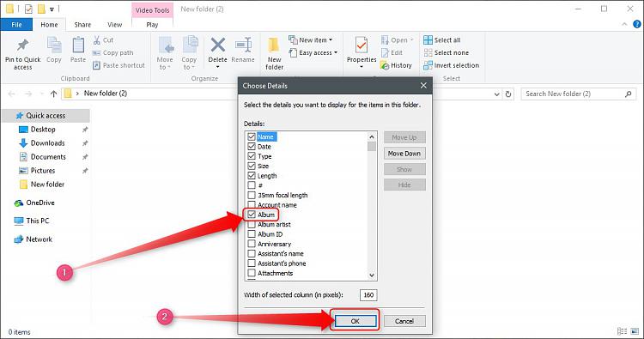Click Select all in ribbon
This screenshot has width=644, height=339.
point(442,39)
